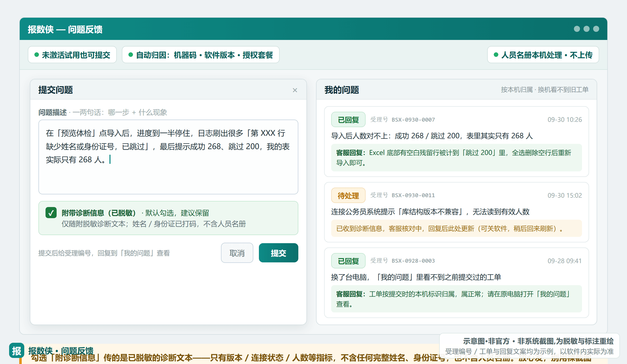The image size is (627, 364).
Task: Click the 自动归因：机器码・软件版本・授权套餐 chip
Action: click(x=200, y=55)
